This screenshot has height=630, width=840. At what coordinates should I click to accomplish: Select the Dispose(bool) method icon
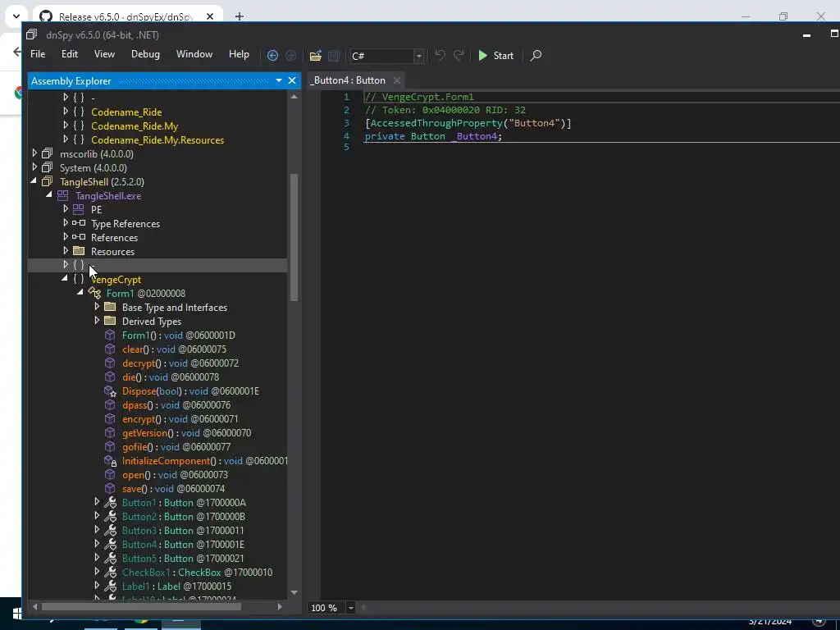pos(110,390)
